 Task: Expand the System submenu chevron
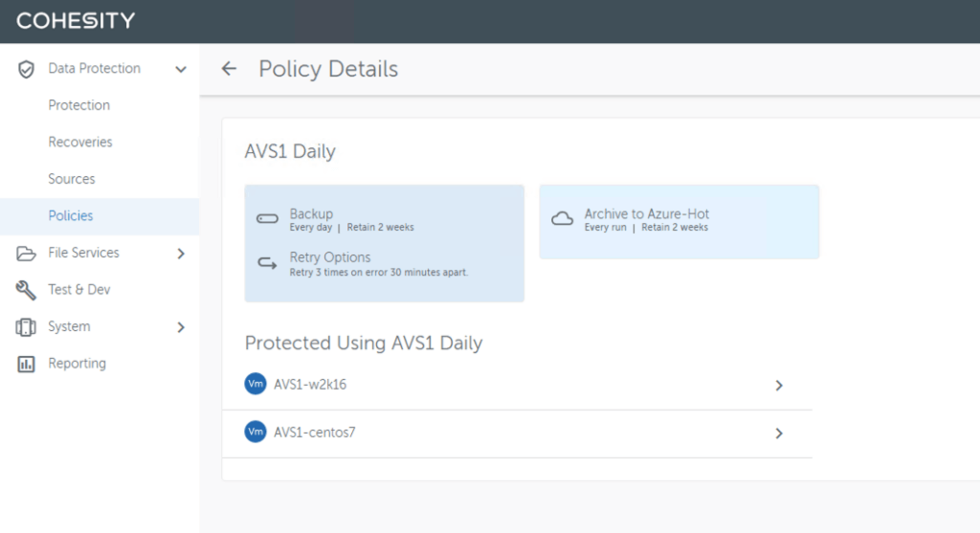180,327
